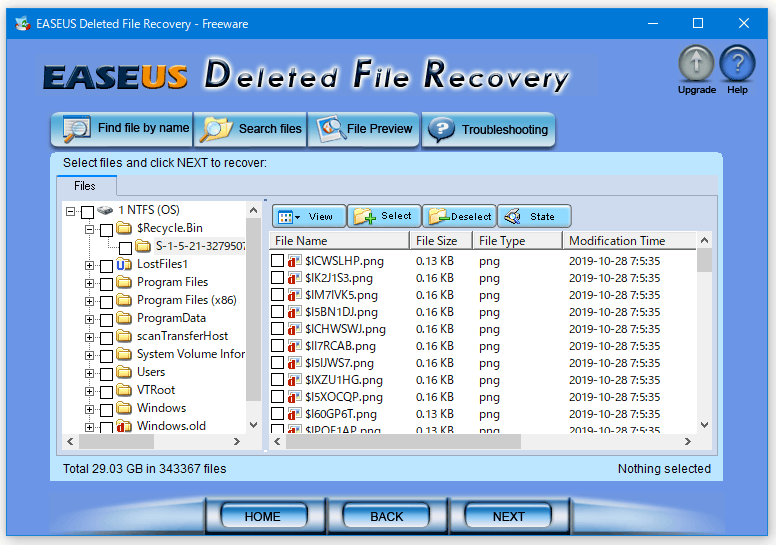Click File Preview picture icon
The height and width of the screenshot is (545, 776).
click(x=330, y=129)
